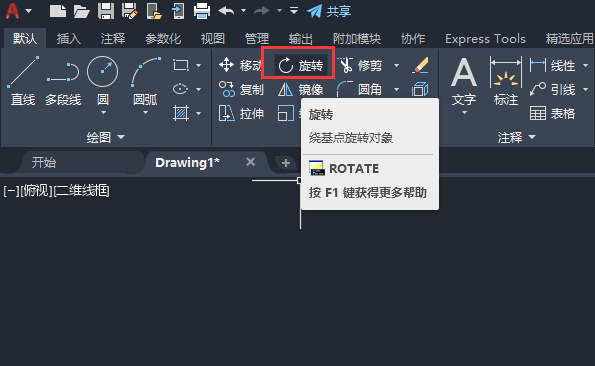Customize Quick Access Toolbar dropdown
This screenshot has width=595, height=366.
click(x=294, y=11)
